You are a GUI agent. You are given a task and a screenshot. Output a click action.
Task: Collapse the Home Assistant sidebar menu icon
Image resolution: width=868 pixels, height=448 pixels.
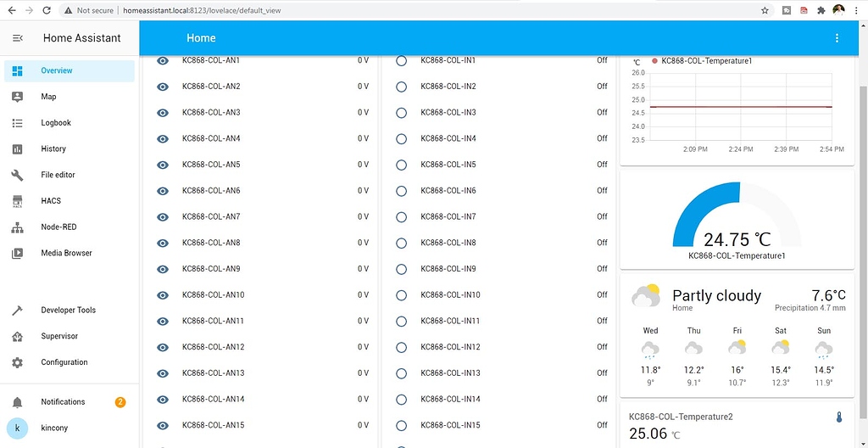pos(18,38)
